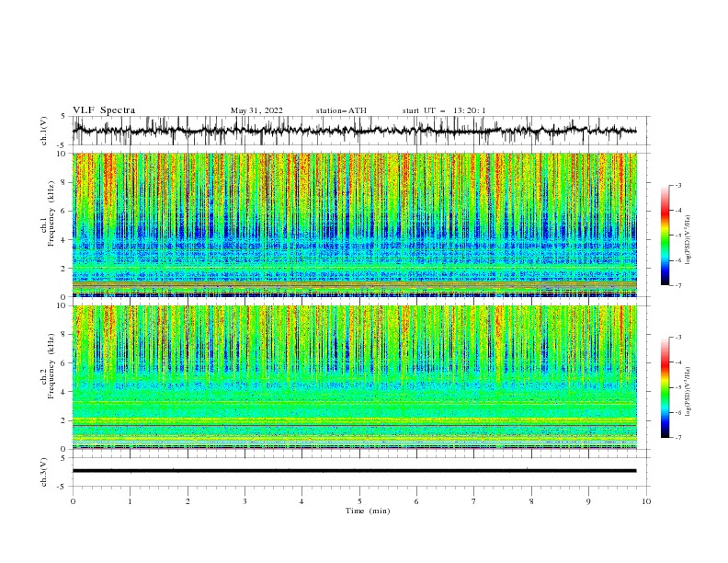This screenshot has width=728, height=563.
Task: Click time axis tick label "3"
Action: [245, 501]
